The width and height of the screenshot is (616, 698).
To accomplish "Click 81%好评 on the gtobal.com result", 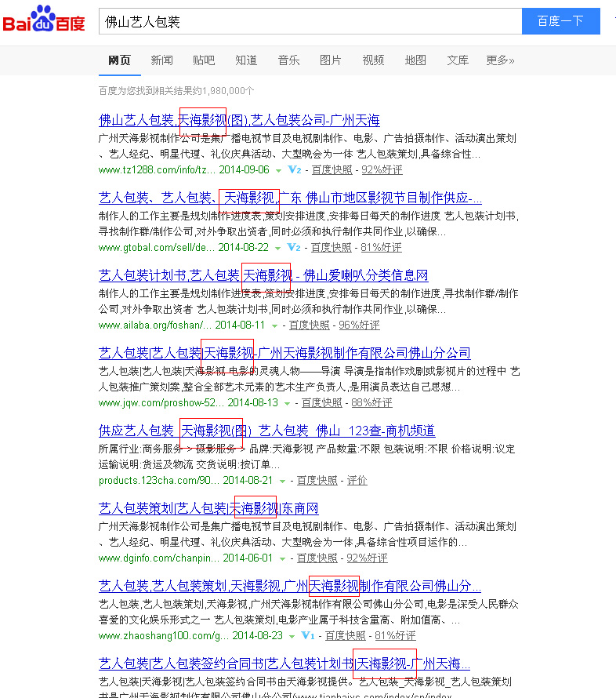I will click(381, 247).
